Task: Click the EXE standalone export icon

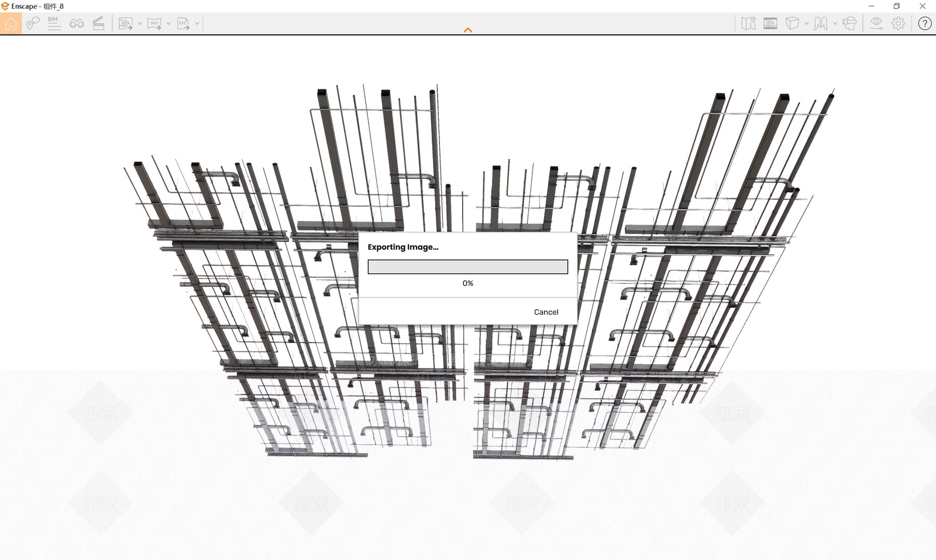Action: (x=184, y=23)
